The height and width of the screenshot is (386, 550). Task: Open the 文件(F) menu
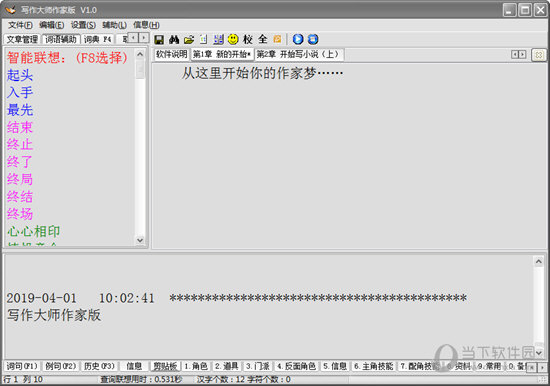20,25
